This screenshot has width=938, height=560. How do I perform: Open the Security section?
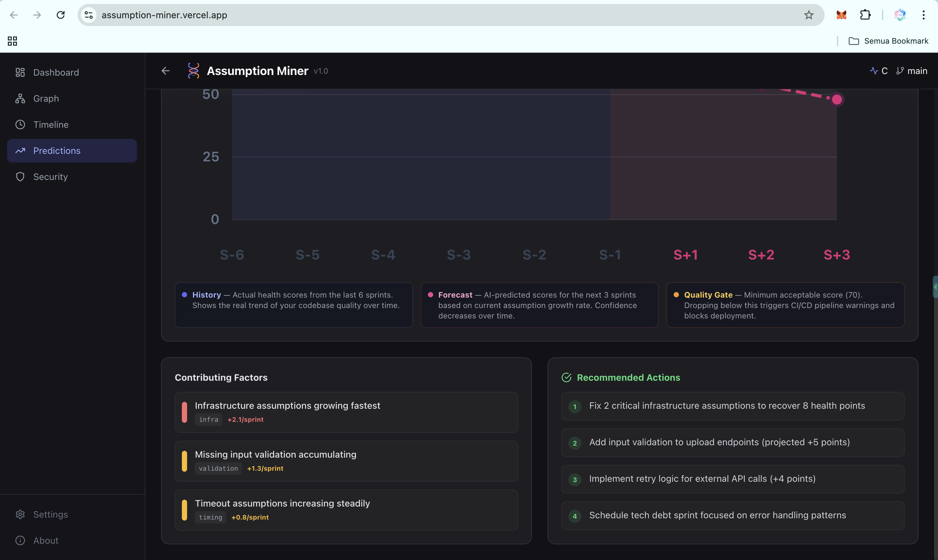pos(50,177)
